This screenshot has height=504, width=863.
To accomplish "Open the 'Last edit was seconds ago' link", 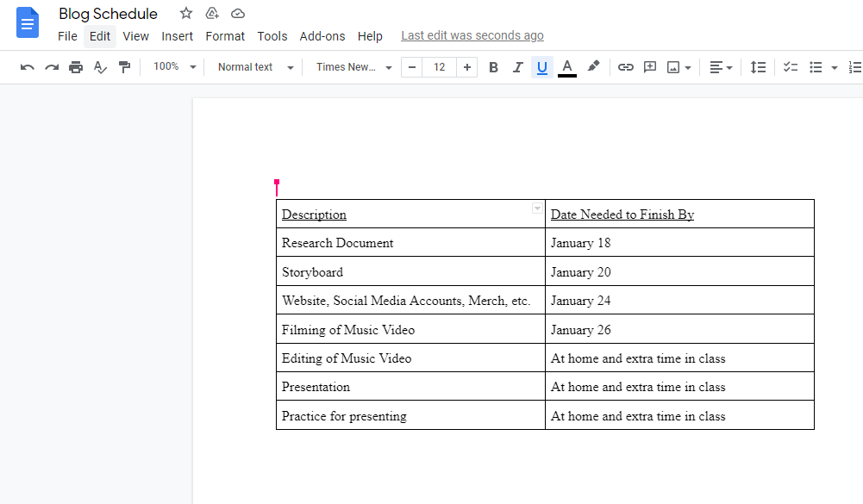I will [x=472, y=36].
